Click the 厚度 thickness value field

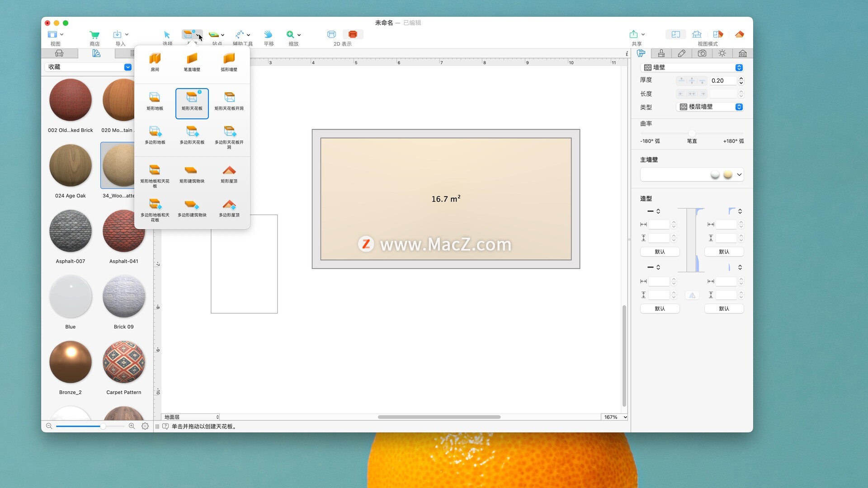click(723, 81)
